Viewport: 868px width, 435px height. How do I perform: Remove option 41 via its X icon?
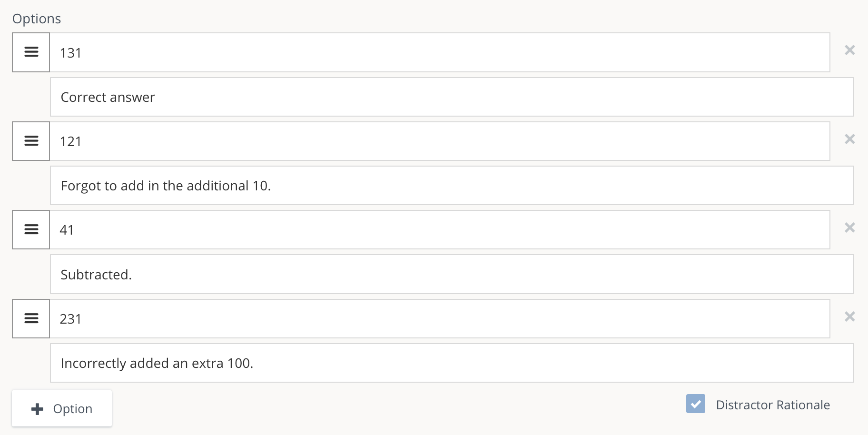coord(850,228)
